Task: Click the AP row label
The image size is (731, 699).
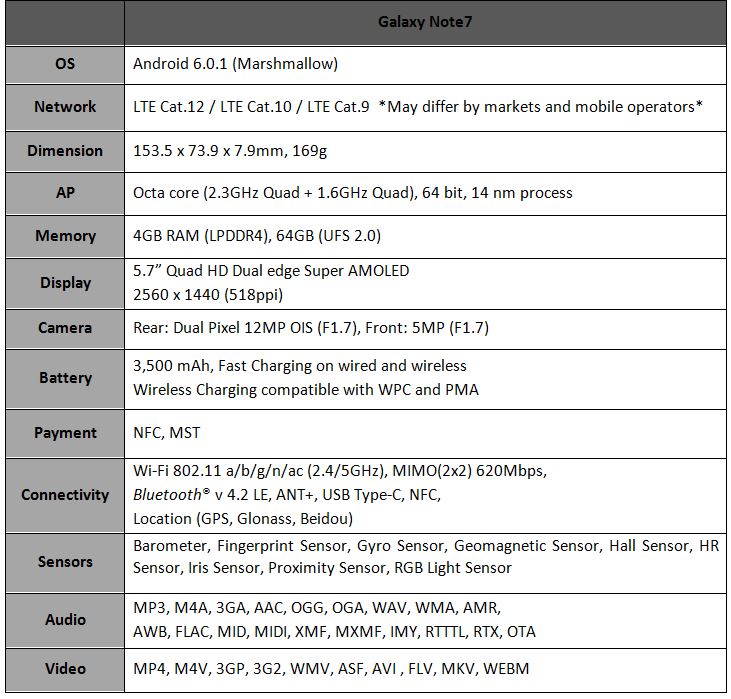Action: pos(65,193)
